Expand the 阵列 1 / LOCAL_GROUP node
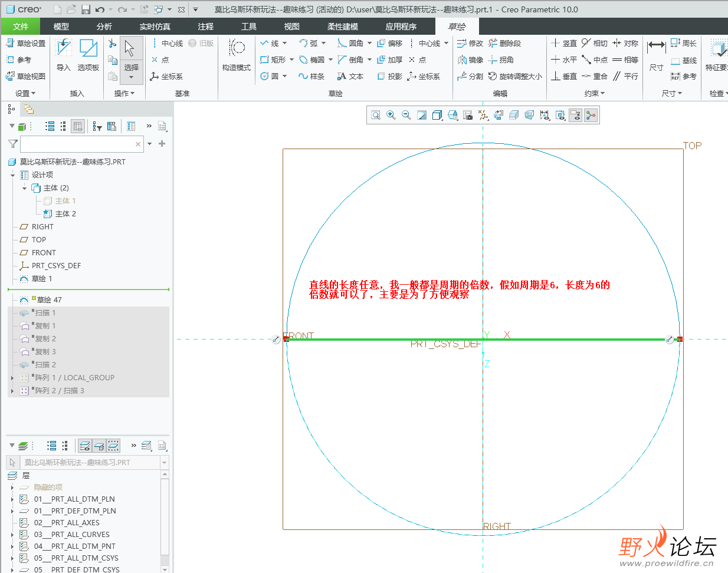The image size is (728, 573). pos(12,378)
